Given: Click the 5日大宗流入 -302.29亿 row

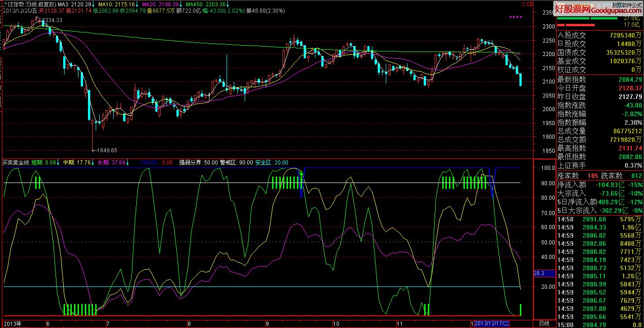Looking at the screenshot, I should [600, 210].
